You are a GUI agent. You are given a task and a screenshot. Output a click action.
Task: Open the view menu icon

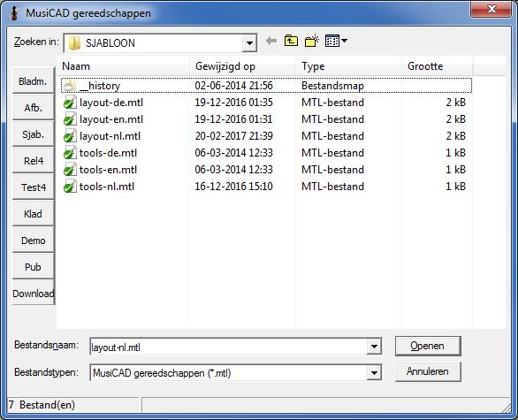[336, 41]
